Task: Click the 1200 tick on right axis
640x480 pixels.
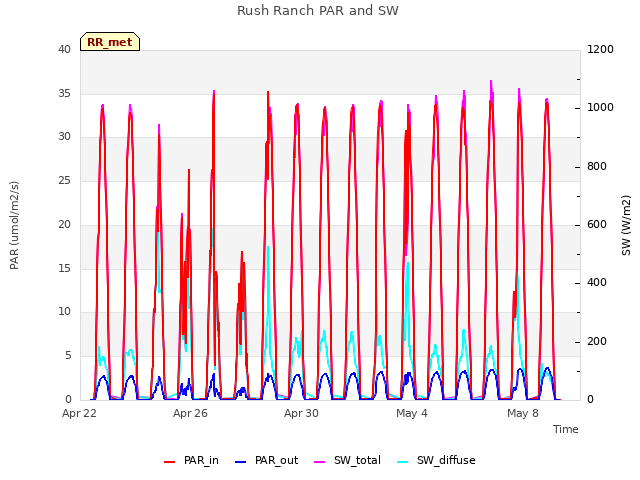Action: click(x=600, y=49)
